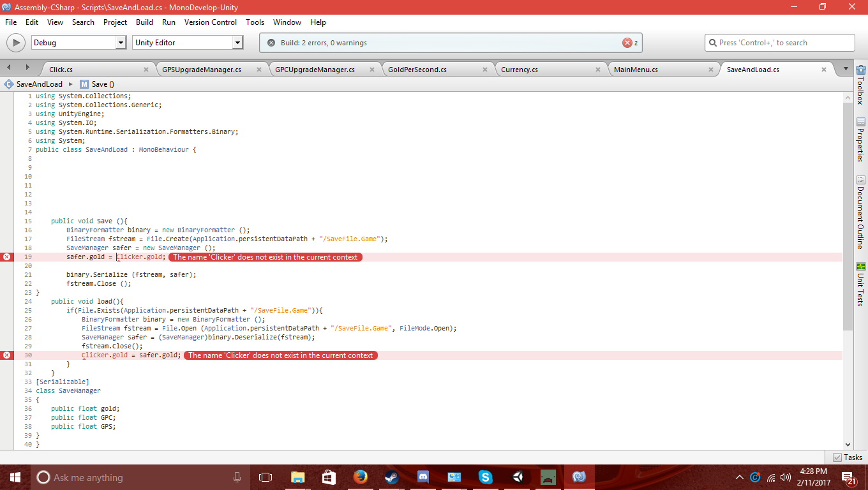Open the Toolbox side panel
868x490 pixels.
pos(861,84)
